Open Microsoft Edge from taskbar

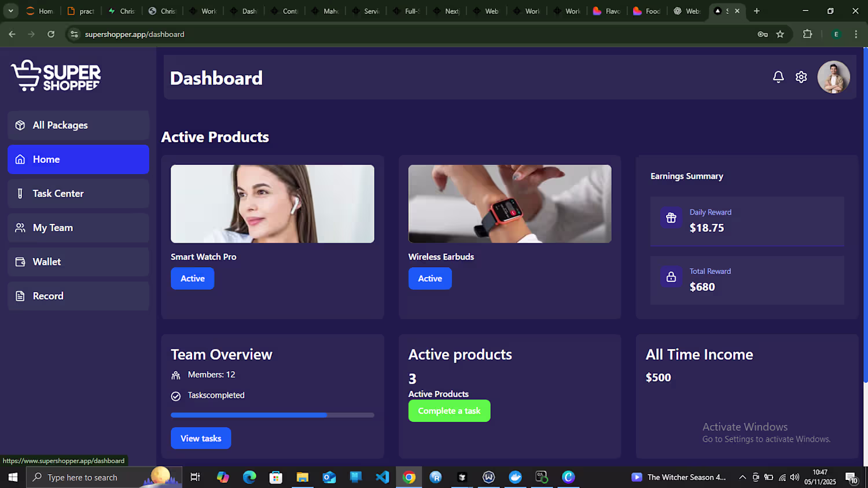[x=249, y=477]
